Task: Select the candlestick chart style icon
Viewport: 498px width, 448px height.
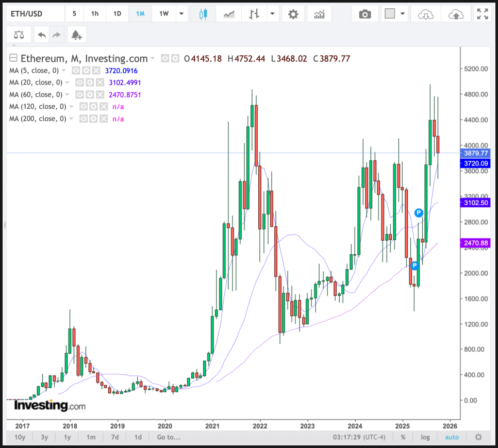Action: 203,14
